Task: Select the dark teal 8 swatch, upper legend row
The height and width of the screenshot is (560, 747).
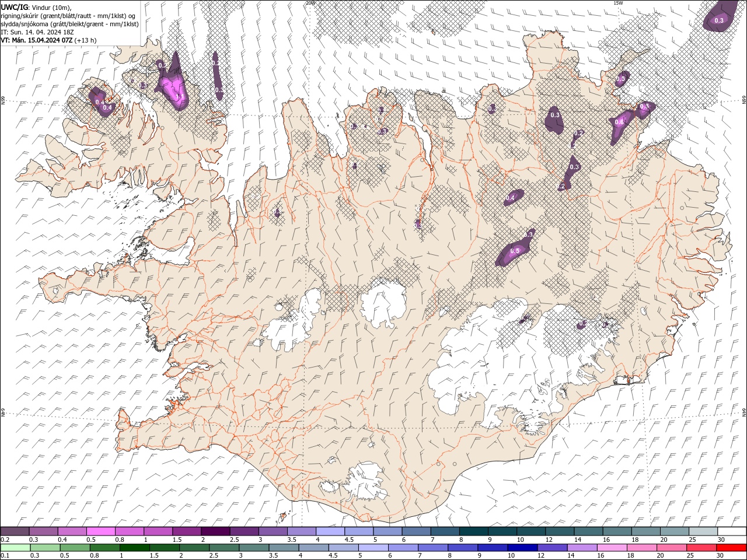Action: click(x=473, y=531)
